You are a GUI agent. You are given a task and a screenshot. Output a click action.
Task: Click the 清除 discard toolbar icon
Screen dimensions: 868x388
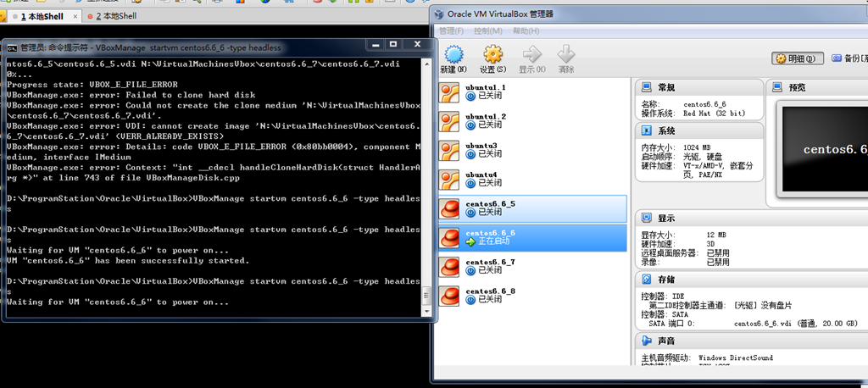coord(565,55)
